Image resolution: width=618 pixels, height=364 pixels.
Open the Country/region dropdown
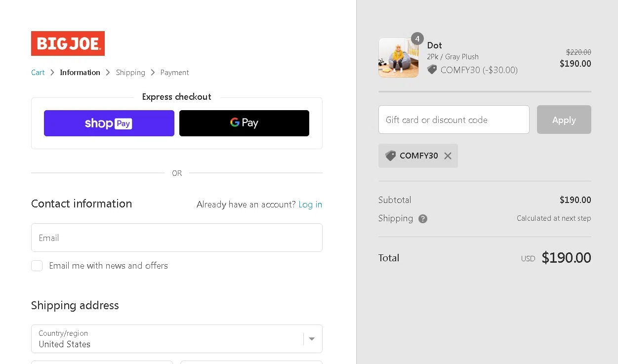coord(177,339)
